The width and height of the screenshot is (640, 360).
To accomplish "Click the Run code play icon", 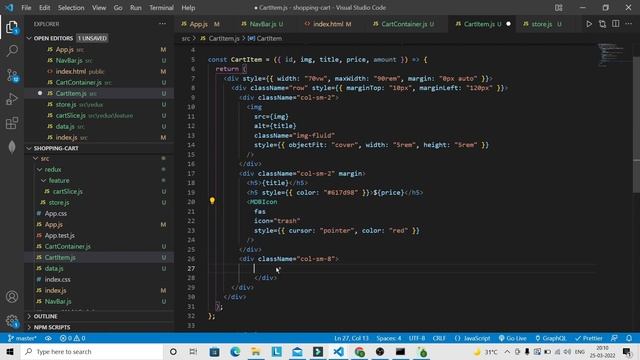I will point(589,24).
